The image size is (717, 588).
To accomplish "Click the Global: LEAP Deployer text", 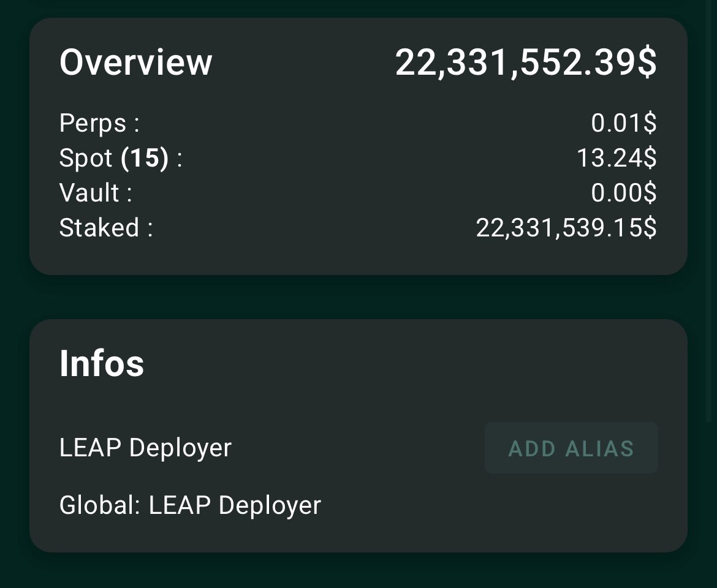I will coord(190,505).
